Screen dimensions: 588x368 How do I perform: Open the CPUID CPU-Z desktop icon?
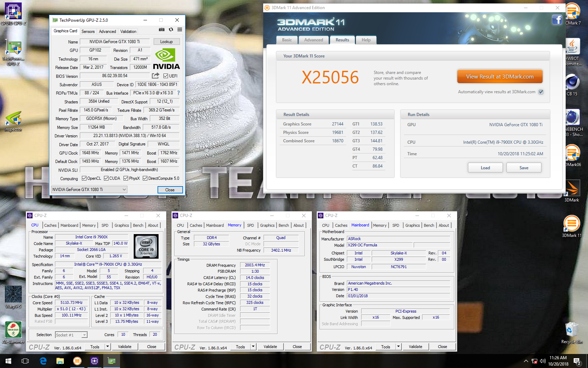pyautogui.click(x=13, y=14)
